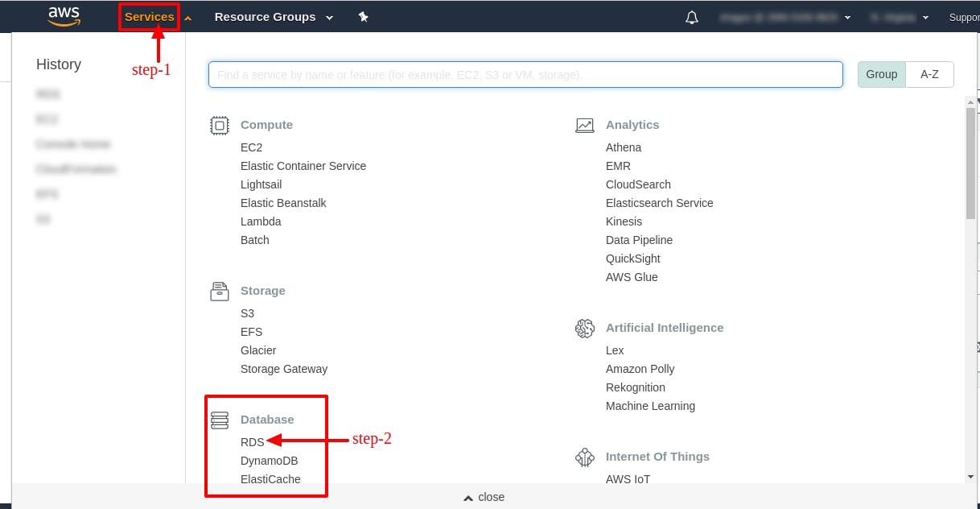Open notifications via the bell icon
The width and height of the screenshot is (980, 509).
click(x=691, y=16)
